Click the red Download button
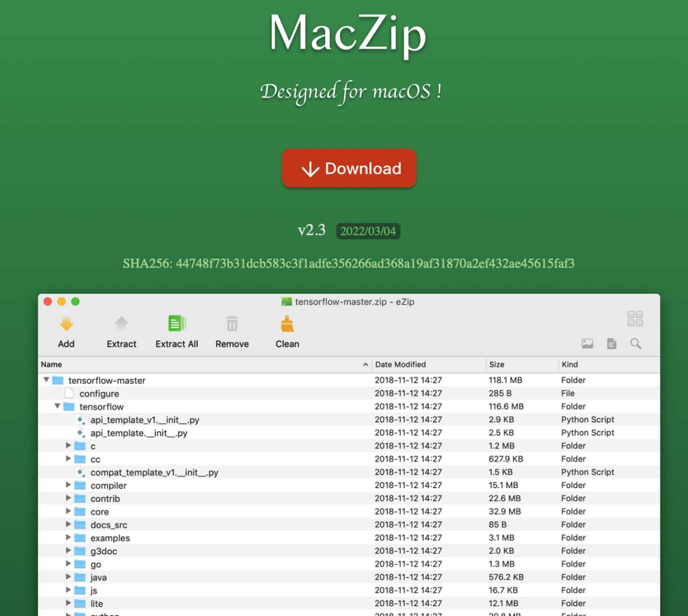The image size is (688, 616). pos(349,168)
